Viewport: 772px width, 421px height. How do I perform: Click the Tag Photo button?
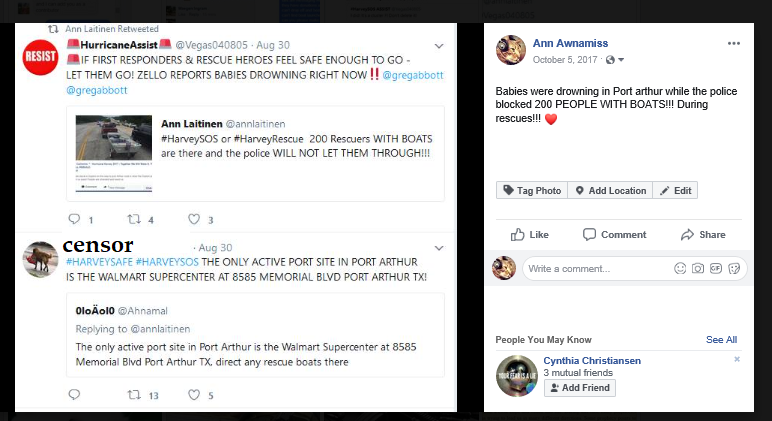tap(532, 191)
